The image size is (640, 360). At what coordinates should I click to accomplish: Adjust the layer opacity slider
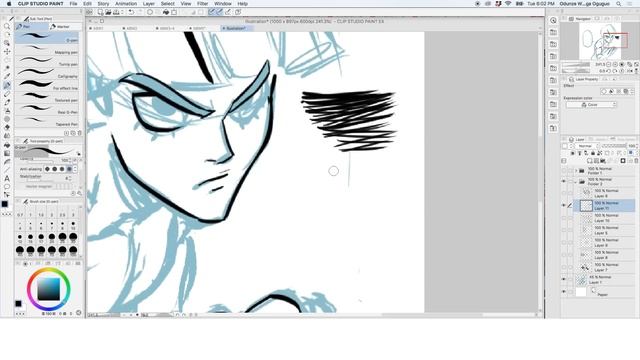[613, 146]
